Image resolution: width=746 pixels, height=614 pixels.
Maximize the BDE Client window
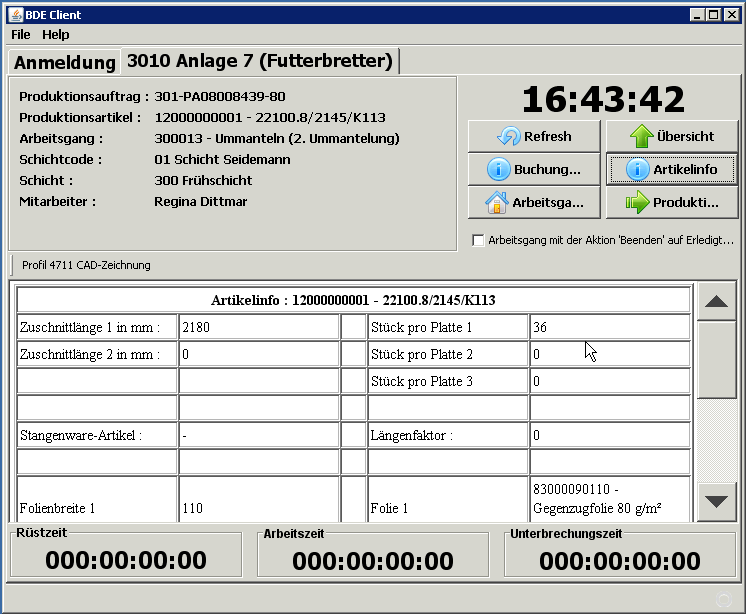714,15
